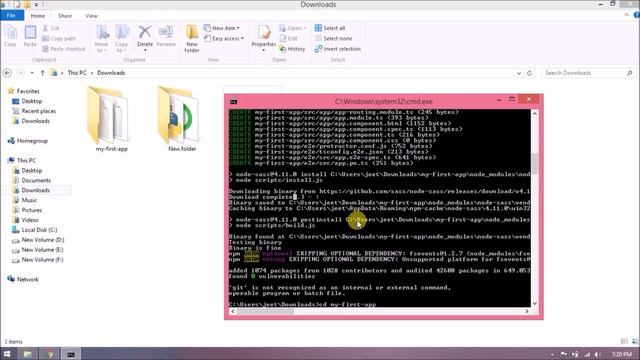Screen dimensions: 640x360
Task: Click the cmd scroll right arrow
Action: tap(527, 311)
